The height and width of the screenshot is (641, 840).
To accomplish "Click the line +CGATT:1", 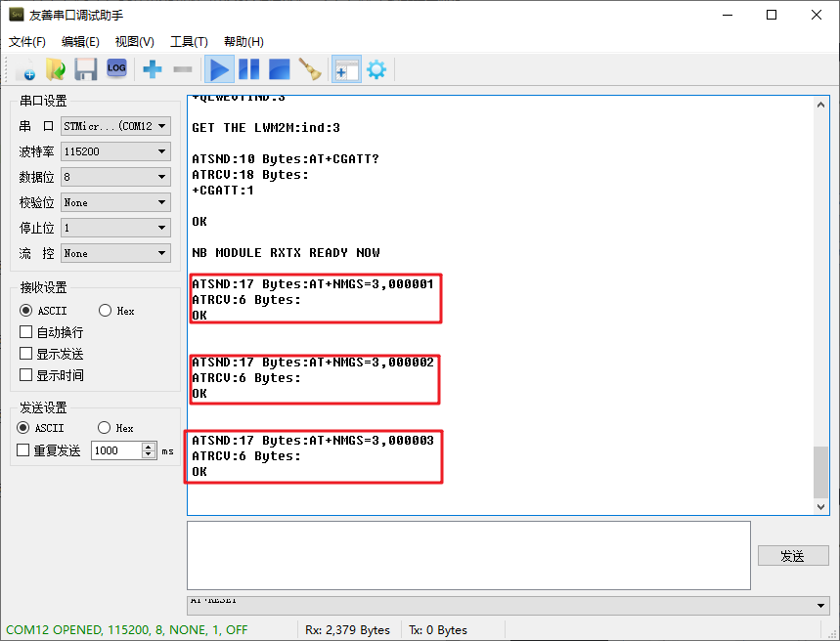I will 223,191.
